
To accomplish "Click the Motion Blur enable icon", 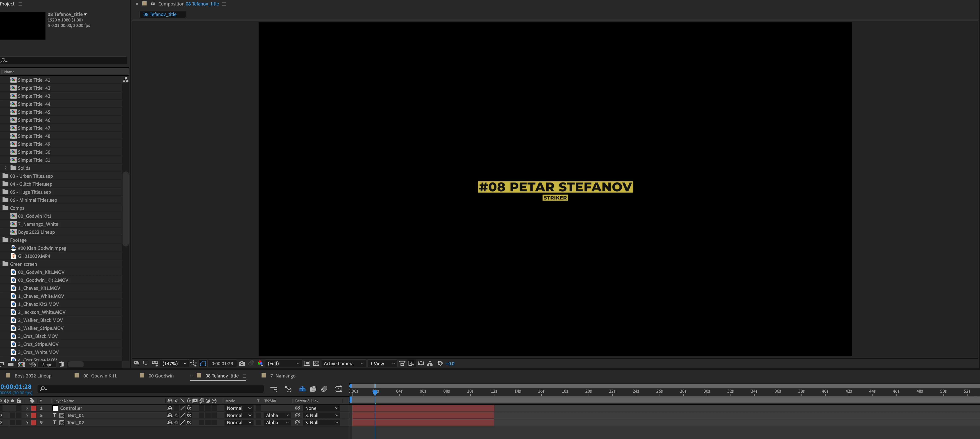I will point(324,389).
